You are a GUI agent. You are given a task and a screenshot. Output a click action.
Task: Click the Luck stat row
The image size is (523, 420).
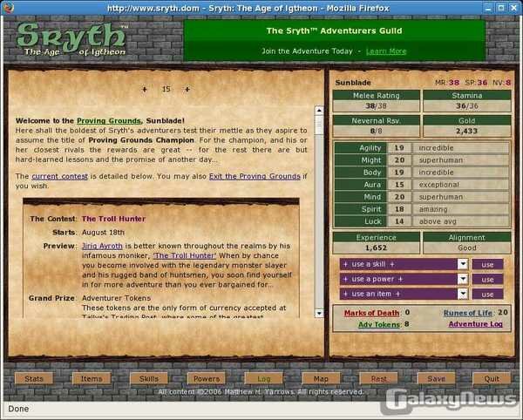click(422, 221)
